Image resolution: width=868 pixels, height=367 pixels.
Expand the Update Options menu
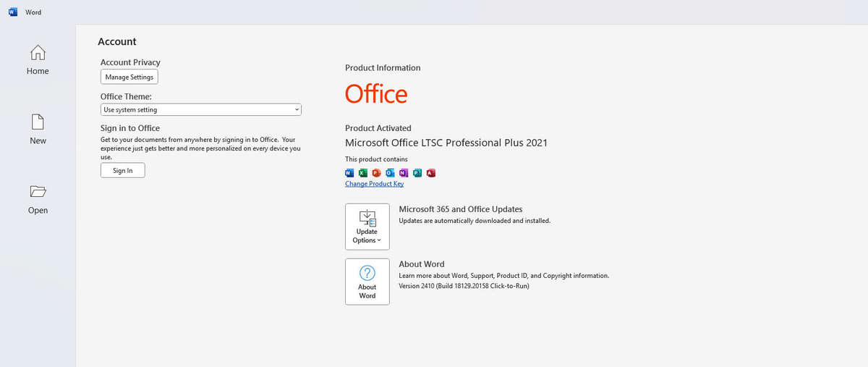(367, 227)
